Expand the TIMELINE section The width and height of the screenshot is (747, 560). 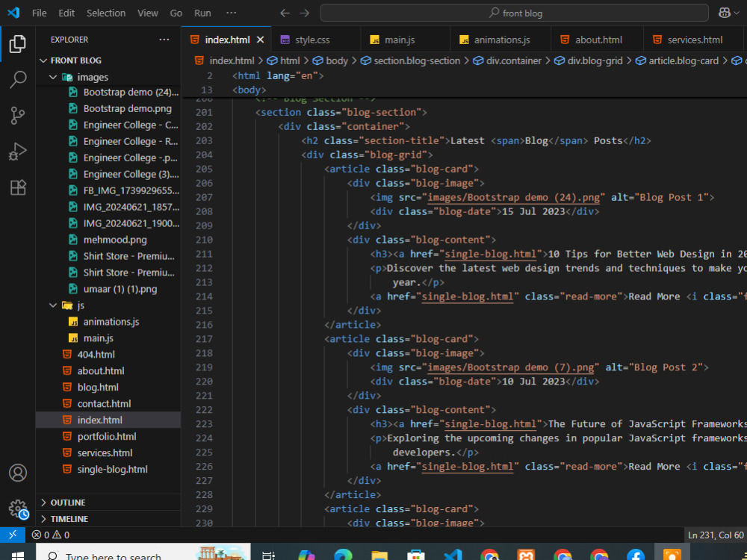(108, 519)
